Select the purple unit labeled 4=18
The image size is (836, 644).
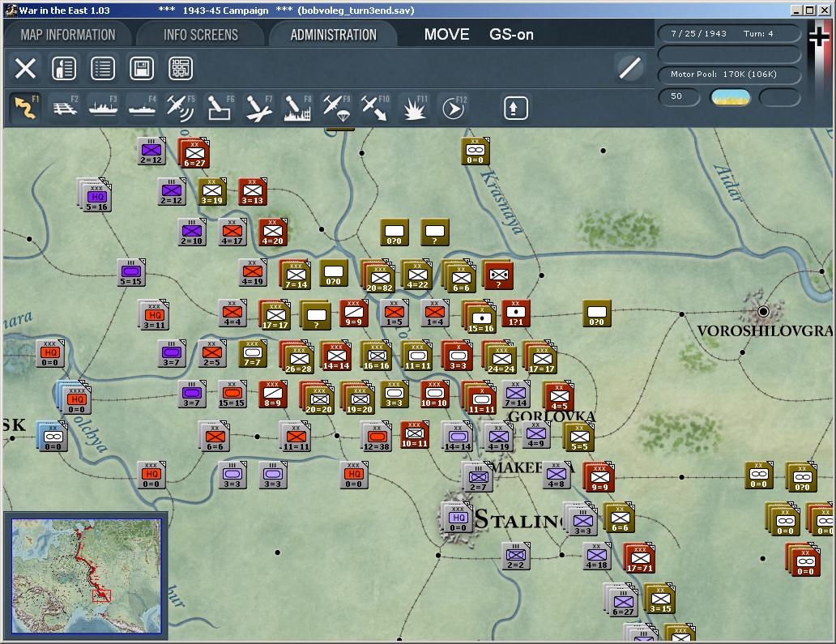pos(596,557)
